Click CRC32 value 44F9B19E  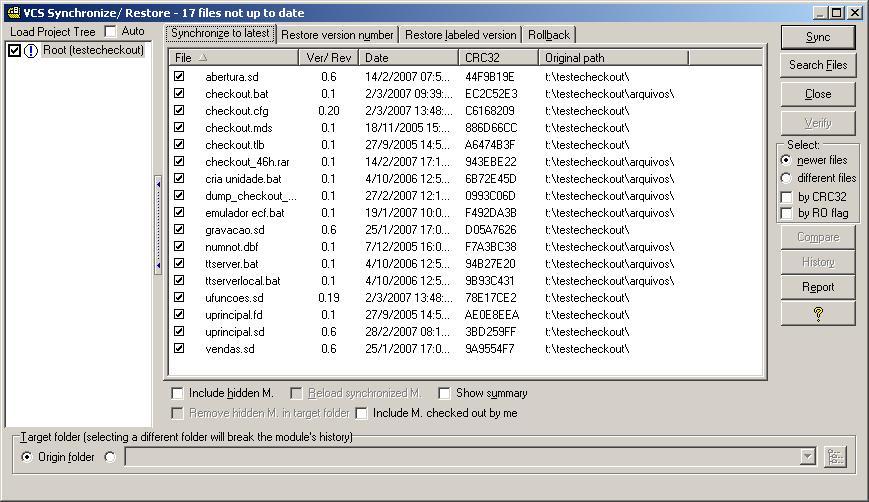click(489, 76)
